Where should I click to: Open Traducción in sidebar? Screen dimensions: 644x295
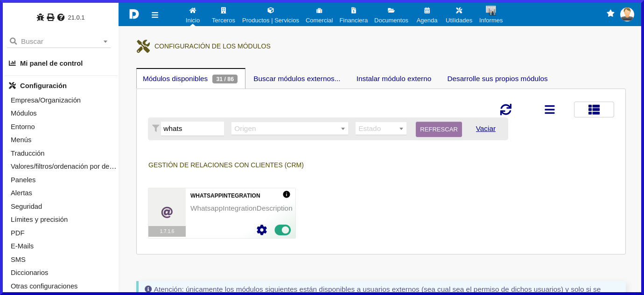tap(28, 153)
